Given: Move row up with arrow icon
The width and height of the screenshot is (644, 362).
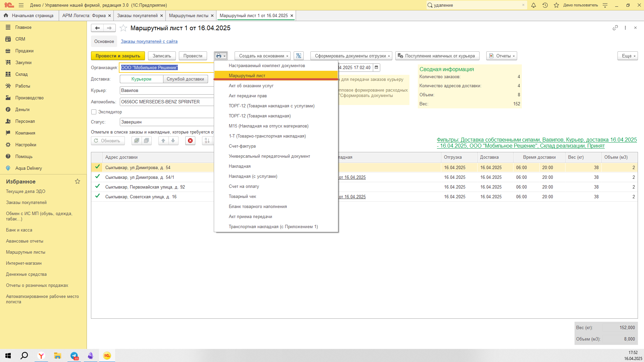Looking at the screenshot, I should (x=163, y=141).
